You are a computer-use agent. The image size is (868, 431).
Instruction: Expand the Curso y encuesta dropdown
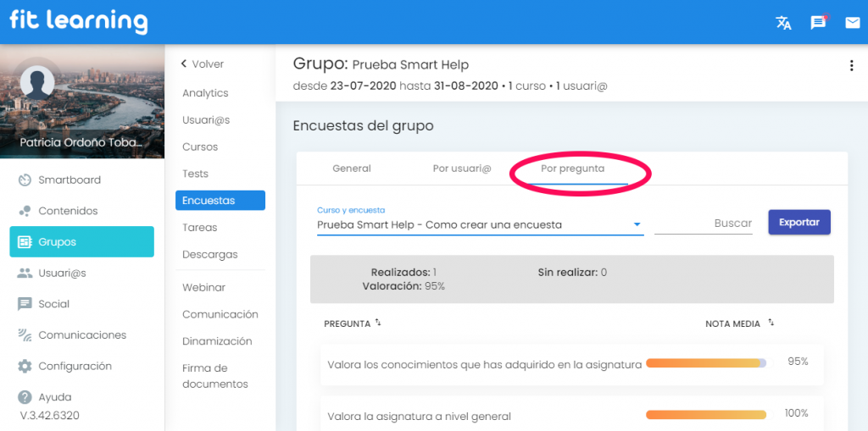(x=637, y=225)
